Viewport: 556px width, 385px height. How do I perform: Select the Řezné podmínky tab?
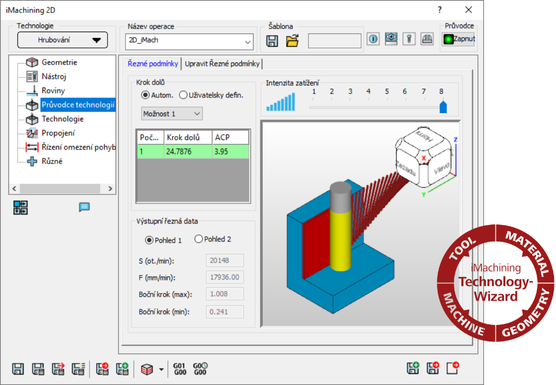click(153, 63)
